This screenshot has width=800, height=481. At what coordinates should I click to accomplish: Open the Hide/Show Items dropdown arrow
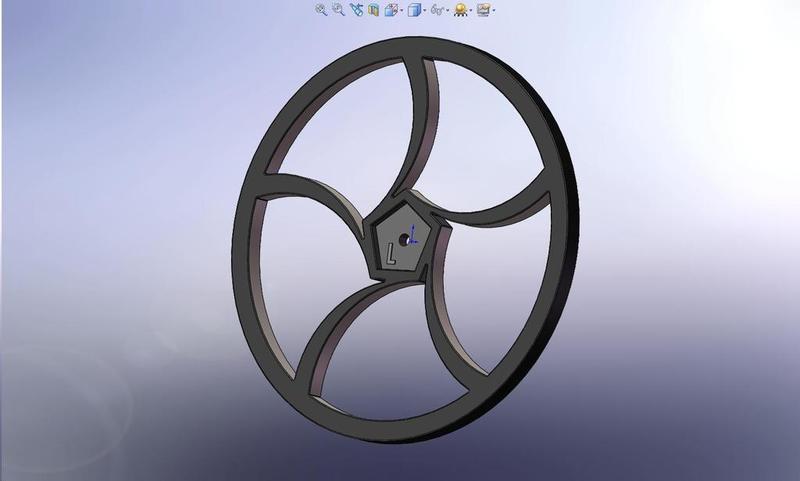447,10
